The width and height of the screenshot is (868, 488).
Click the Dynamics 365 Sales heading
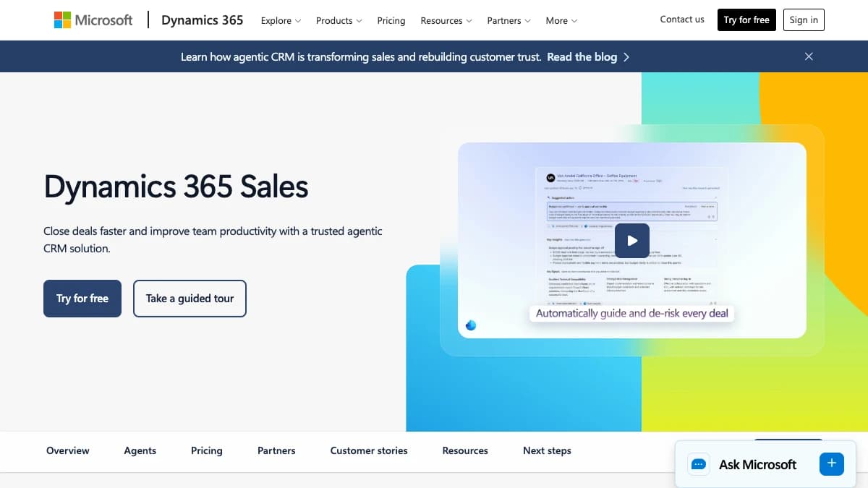tap(176, 186)
